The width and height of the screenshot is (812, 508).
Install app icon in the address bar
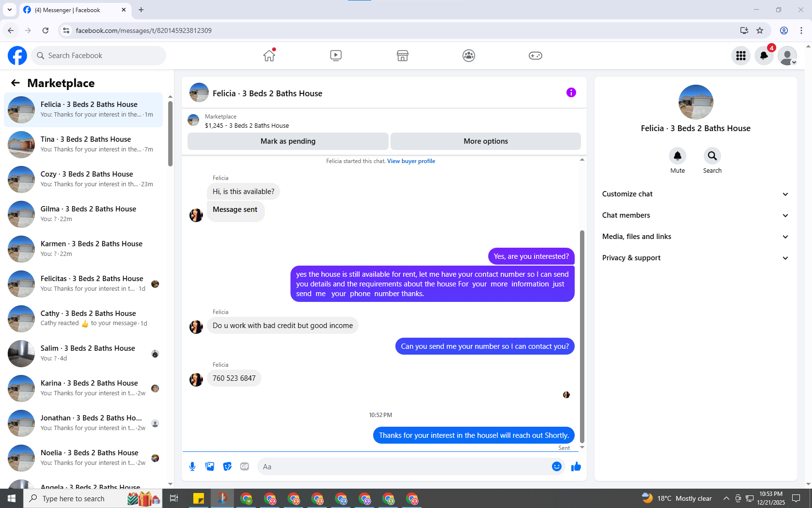coord(744,30)
